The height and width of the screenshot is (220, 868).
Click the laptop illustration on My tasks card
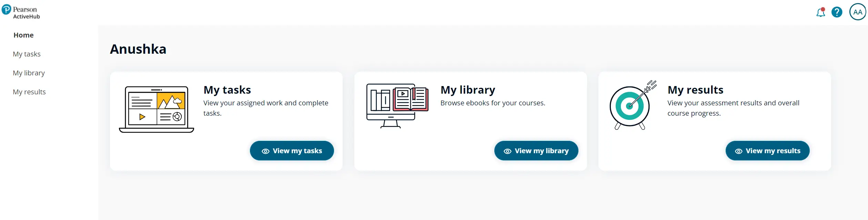tap(157, 109)
